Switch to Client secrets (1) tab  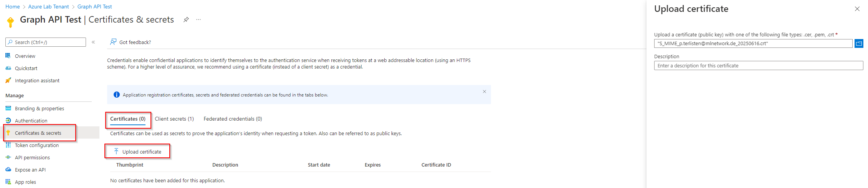pos(174,119)
